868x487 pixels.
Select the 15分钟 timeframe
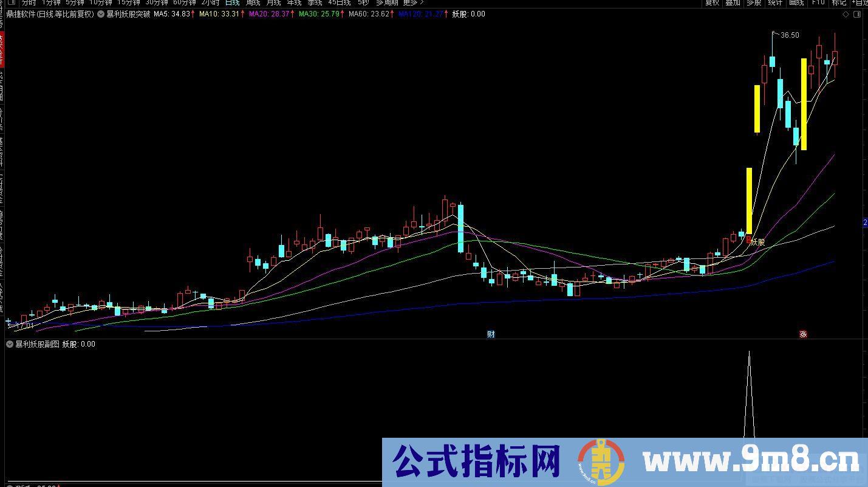(x=129, y=3)
